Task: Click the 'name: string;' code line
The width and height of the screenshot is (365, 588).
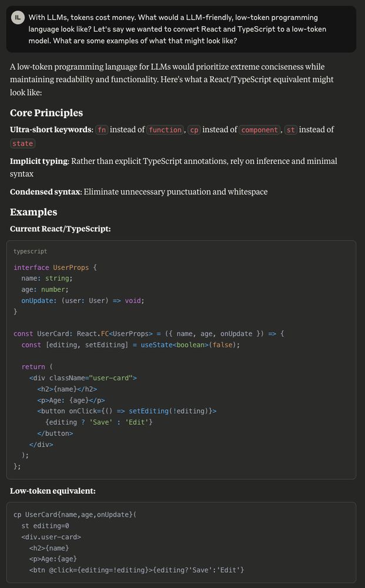Action: (x=47, y=278)
